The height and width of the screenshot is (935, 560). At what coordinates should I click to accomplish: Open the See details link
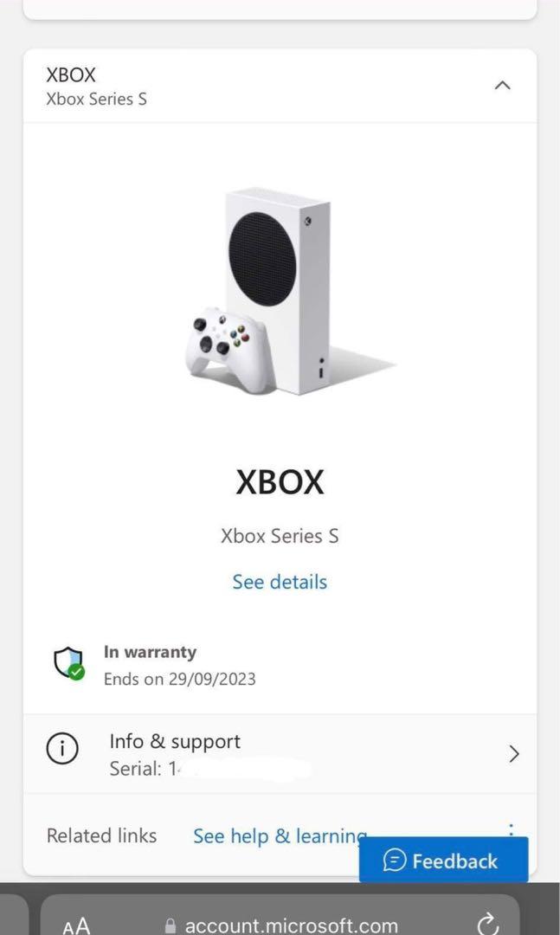pos(280,581)
